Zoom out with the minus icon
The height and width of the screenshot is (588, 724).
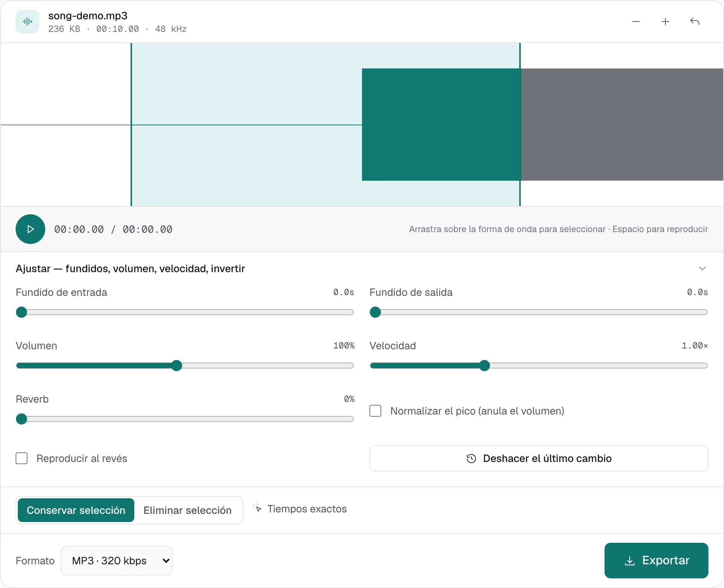(636, 22)
